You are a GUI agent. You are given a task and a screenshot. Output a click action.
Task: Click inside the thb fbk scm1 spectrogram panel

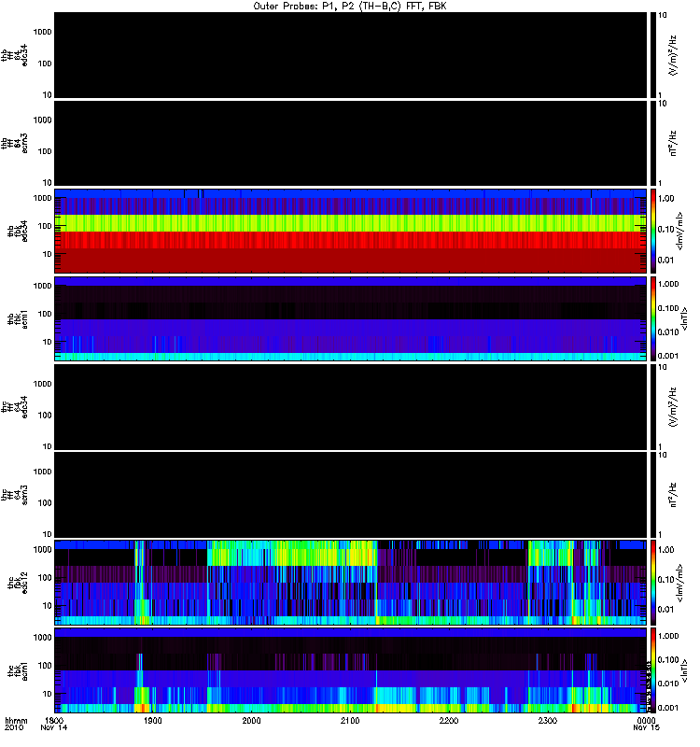point(350,318)
